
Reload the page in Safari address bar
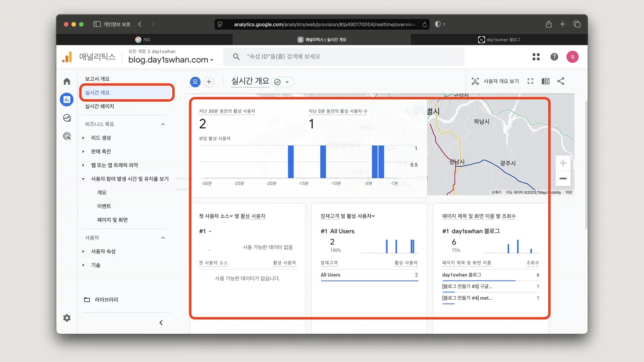pyautogui.click(x=424, y=24)
